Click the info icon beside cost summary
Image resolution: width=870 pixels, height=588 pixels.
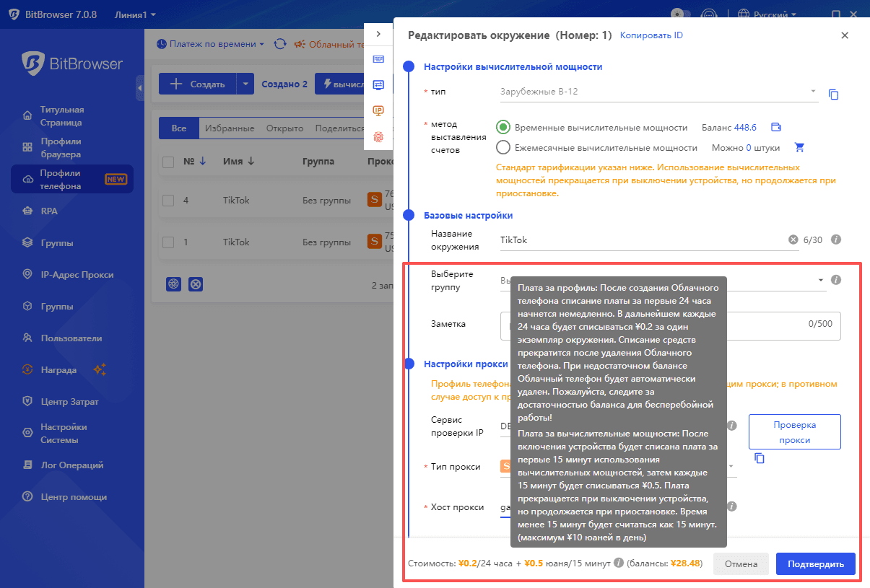click(619, 563)
